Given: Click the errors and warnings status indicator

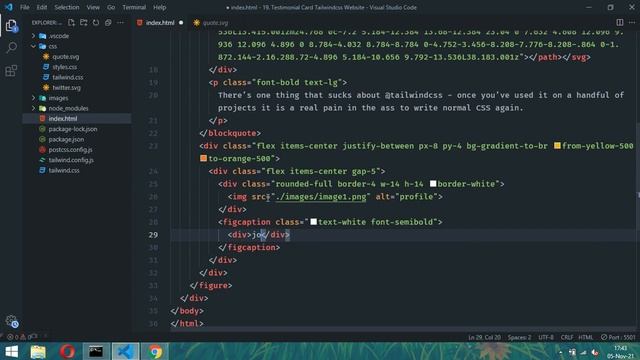Looking at the screenshot, I should coord(19,337).
